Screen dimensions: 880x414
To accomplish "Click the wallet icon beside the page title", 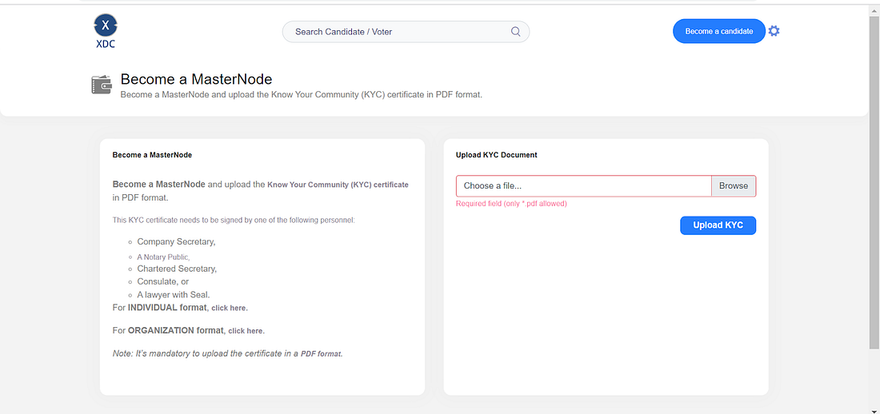I will [101, 85].
